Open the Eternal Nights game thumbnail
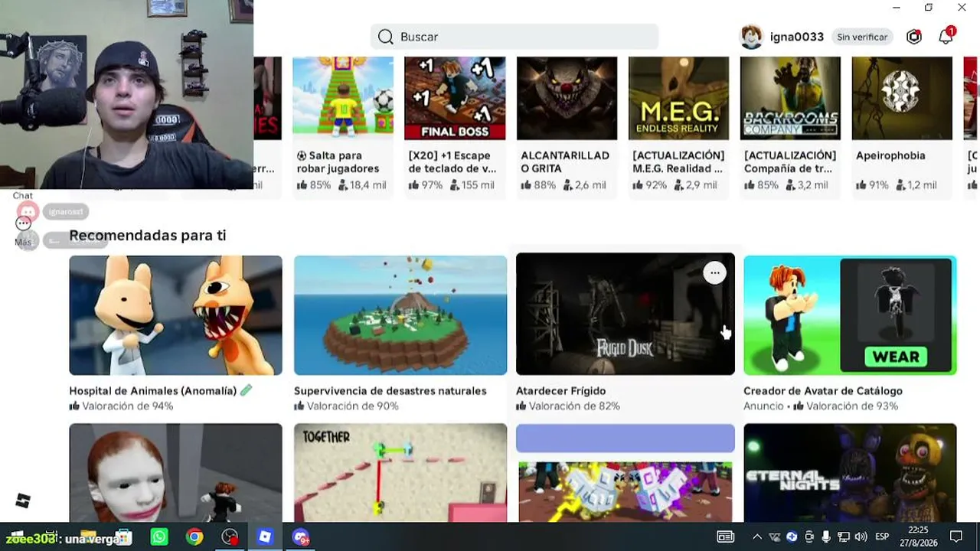980x551 pixels. [x=850, y=472]
